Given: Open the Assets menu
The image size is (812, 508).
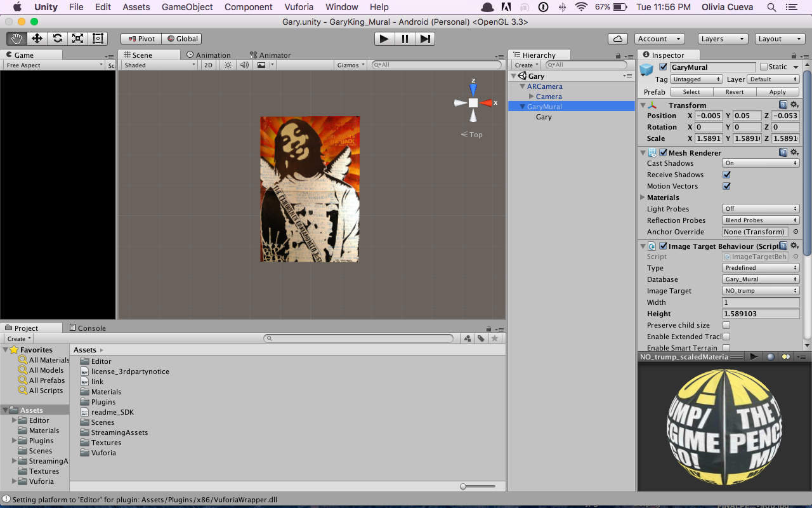Looking at the screenshot, I should pos(136,7).
